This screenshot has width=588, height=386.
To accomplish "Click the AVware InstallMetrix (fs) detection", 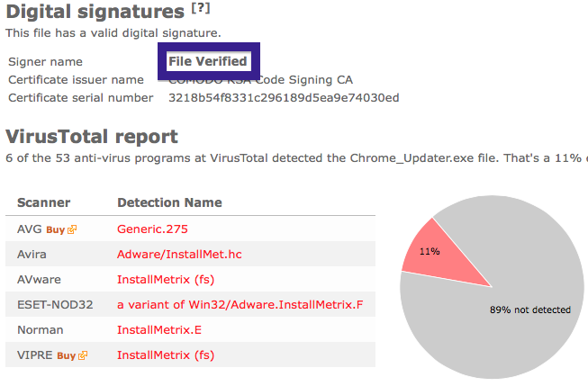I will tap(166, 280).
